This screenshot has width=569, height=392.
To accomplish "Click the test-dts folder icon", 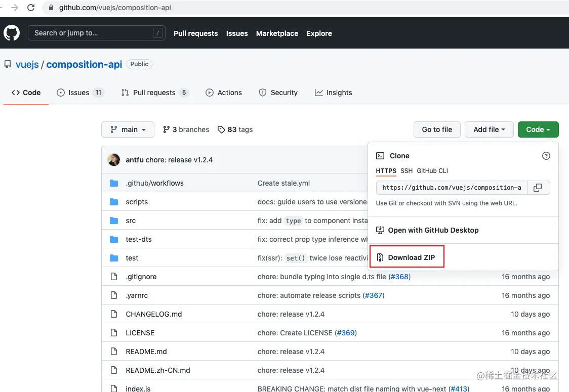I will (114, 239).
